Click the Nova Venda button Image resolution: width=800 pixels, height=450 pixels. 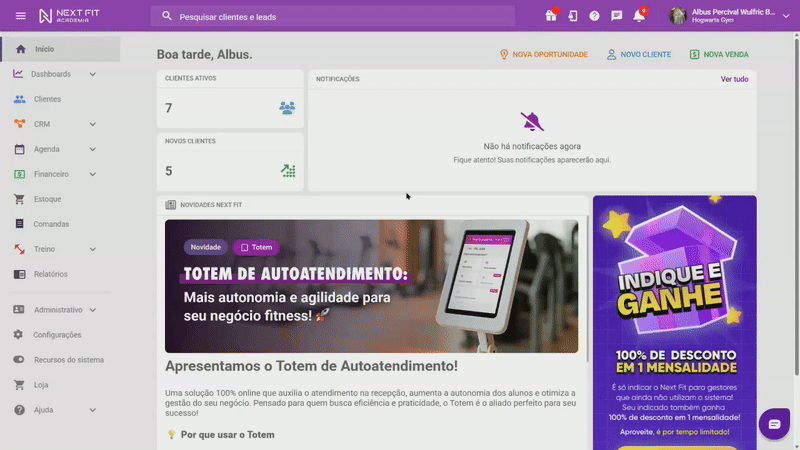719,55
